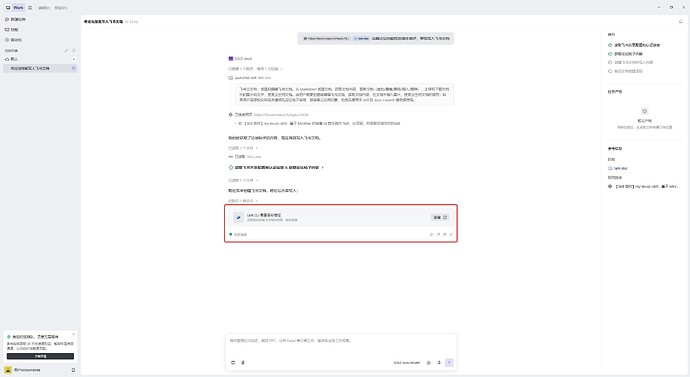This screenshot has width=690, height=377.
Task: Minimize the application window
Action: 659,7
